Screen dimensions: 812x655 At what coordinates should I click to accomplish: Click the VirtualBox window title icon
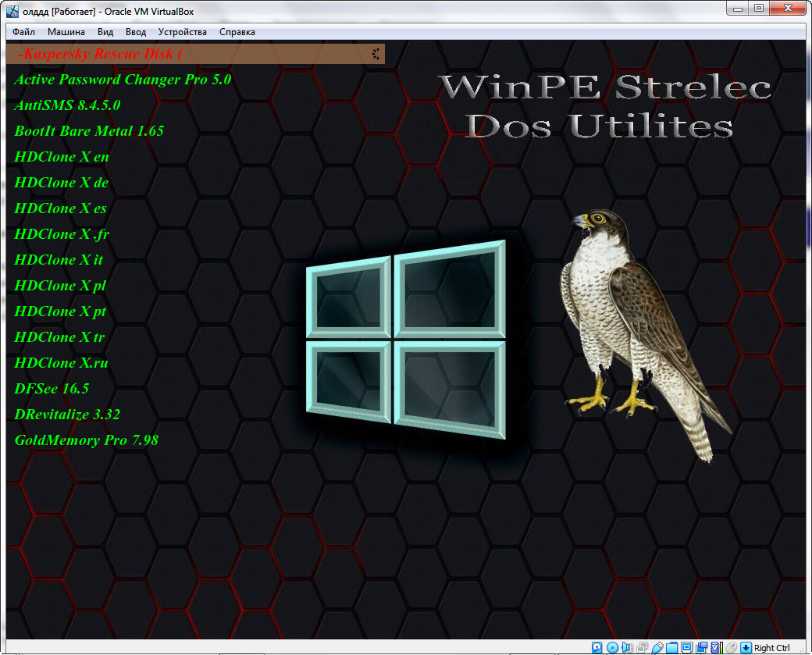click(12, 11)
